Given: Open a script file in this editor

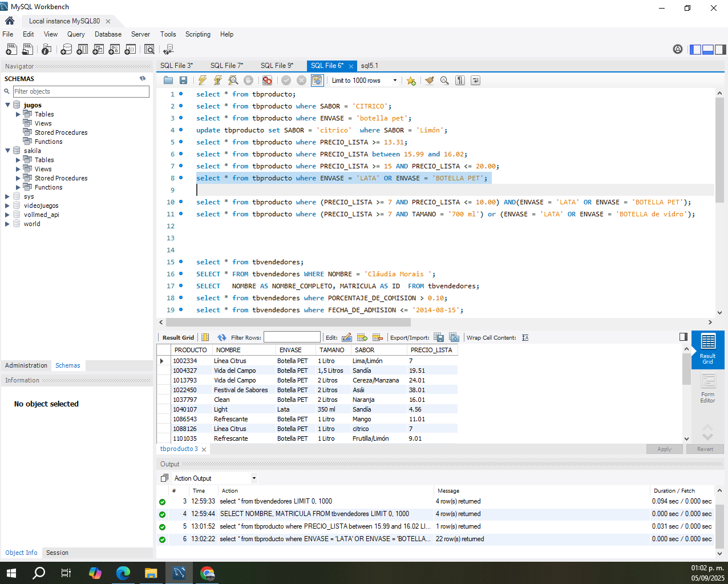Looking at the screenshot, I should pyautogui.click(x=168, y=80).
